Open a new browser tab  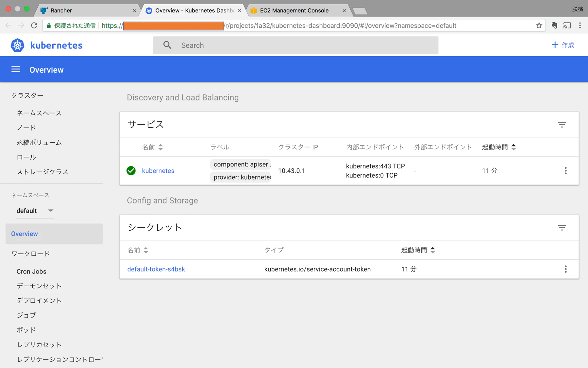point(360,11)
